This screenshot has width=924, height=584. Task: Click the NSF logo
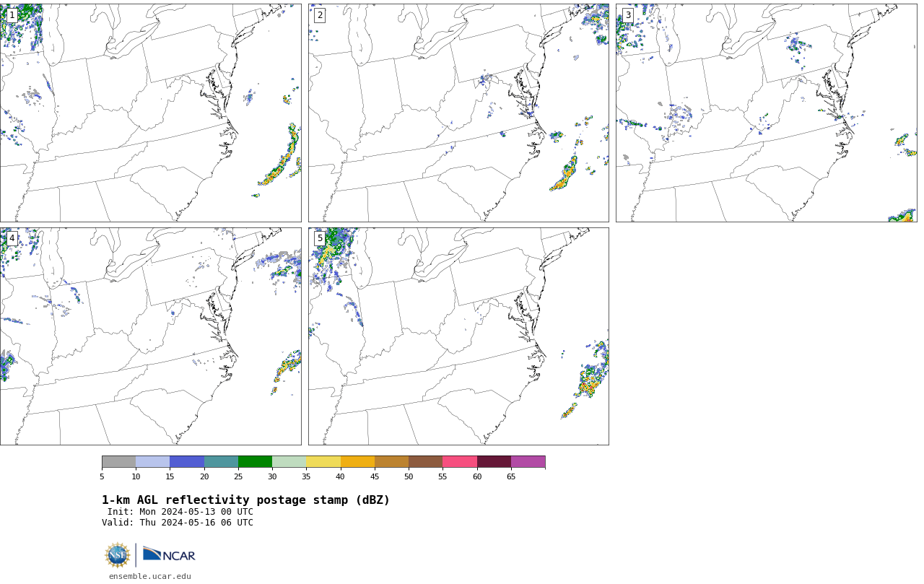point(118,555)
